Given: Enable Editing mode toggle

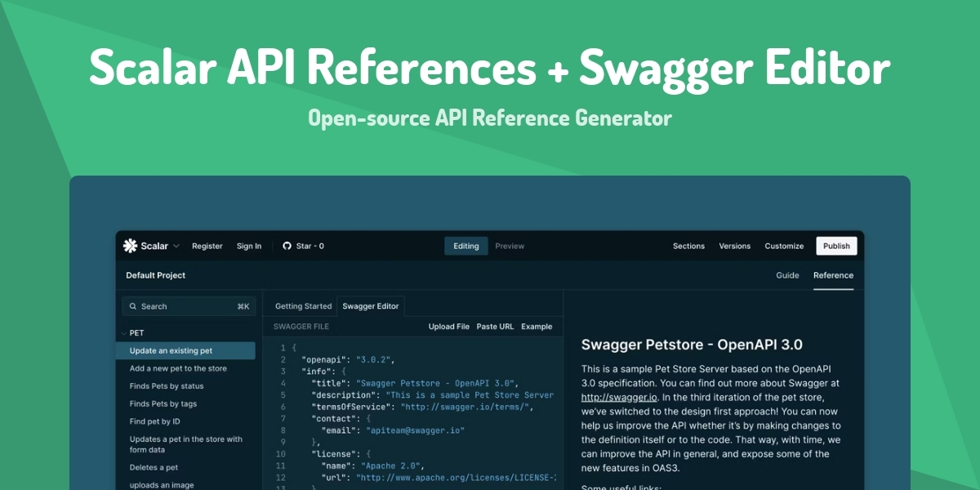Looking at the screenshot, I should [x=465, y=246].
